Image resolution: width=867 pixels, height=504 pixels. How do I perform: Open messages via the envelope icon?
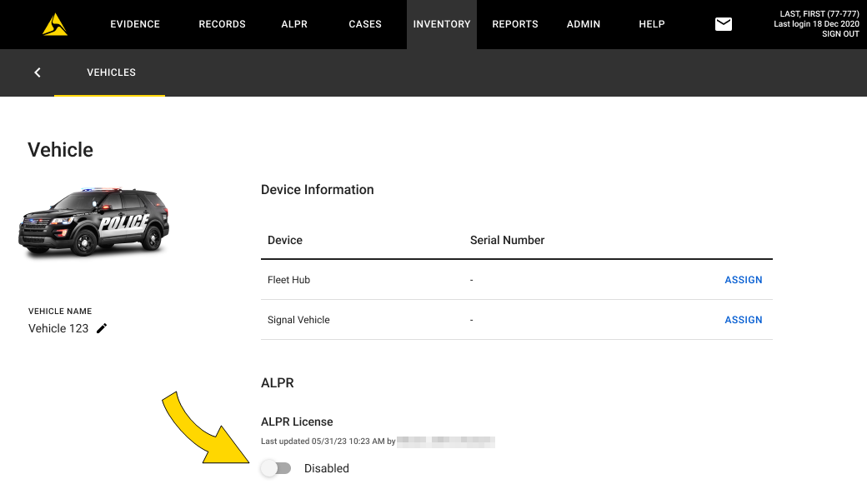click(723, 24)
